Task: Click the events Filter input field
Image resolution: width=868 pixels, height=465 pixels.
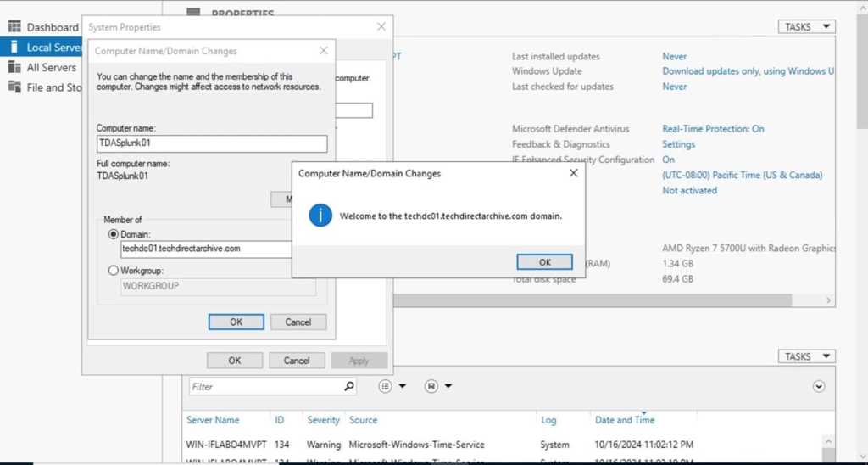Action: click(265, 387)
